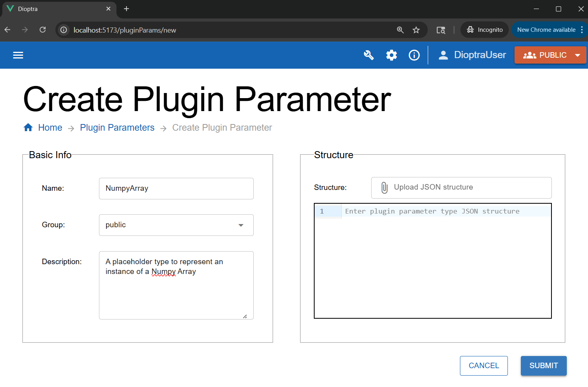Click the back navigation arrow
The width and height of the screenshot is (588, 387).
pyautogui.click(x=7, y=30)
